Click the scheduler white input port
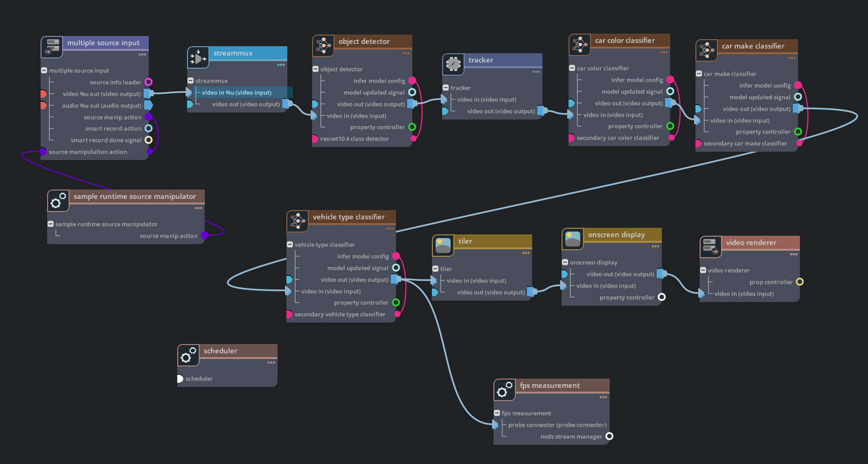Screen dimensions: 868x464 [x=180, y=379]
